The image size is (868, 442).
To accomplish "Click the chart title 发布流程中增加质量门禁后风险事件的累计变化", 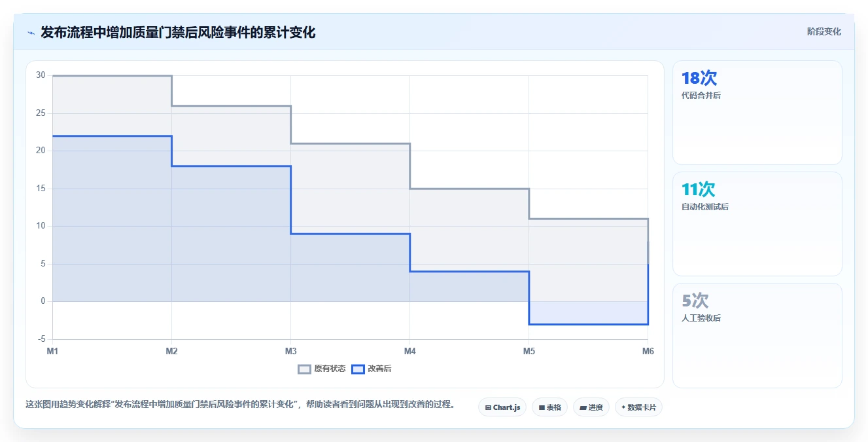I will coord(178,32).
